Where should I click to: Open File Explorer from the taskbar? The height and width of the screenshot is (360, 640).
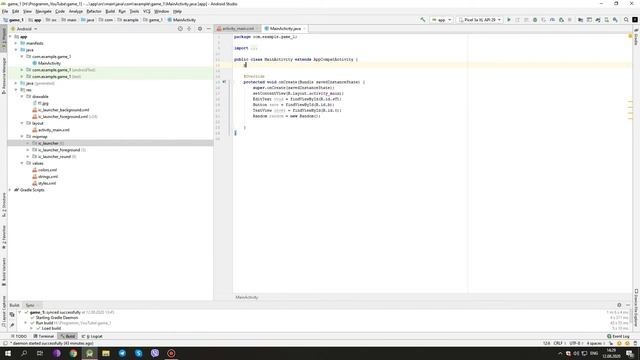pyautogui.click(x=106, y=353)
